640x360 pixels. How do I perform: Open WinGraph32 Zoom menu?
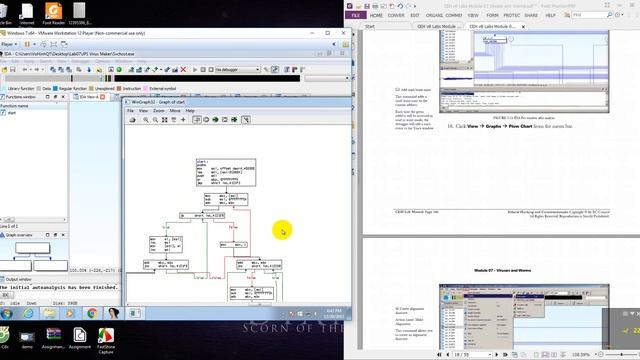(x=158, y=111)
